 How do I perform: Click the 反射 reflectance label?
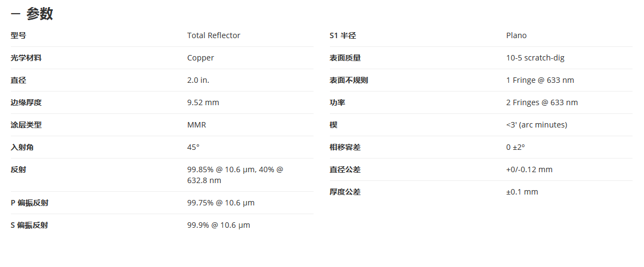click(x=18, y=169)
